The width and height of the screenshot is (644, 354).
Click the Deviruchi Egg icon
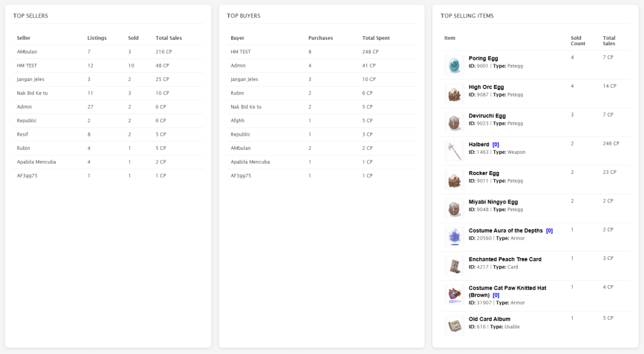pyautogui.click(x=454, y=122)
